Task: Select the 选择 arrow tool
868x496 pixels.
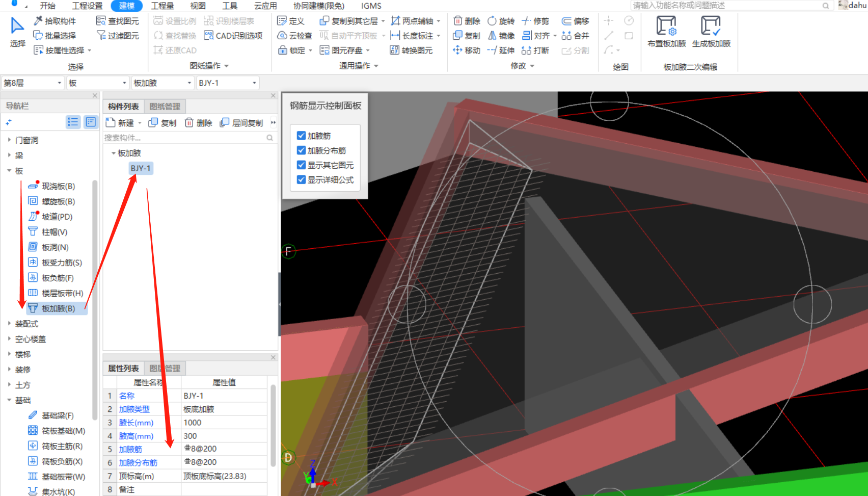Action: [x=17, y=32]
